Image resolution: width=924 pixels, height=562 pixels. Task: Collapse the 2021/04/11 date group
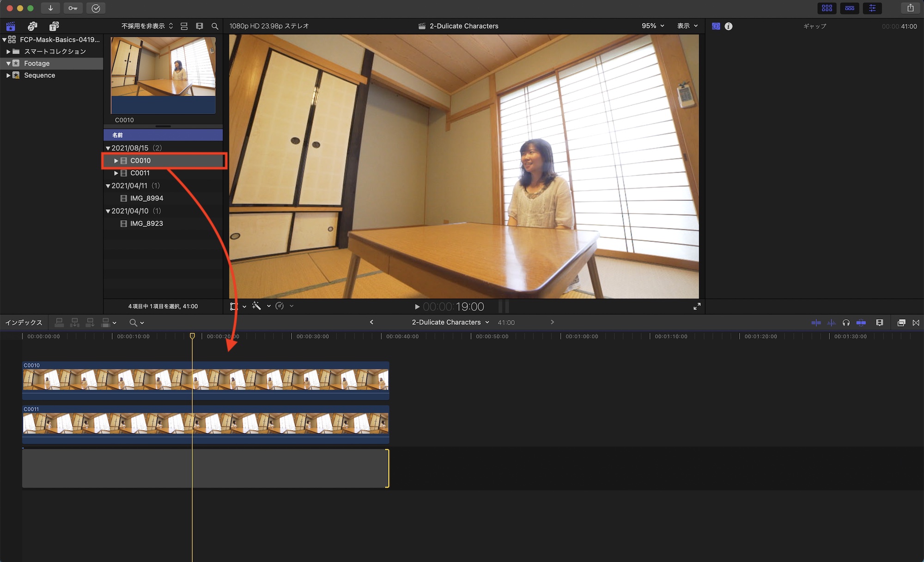click(108, 186)
